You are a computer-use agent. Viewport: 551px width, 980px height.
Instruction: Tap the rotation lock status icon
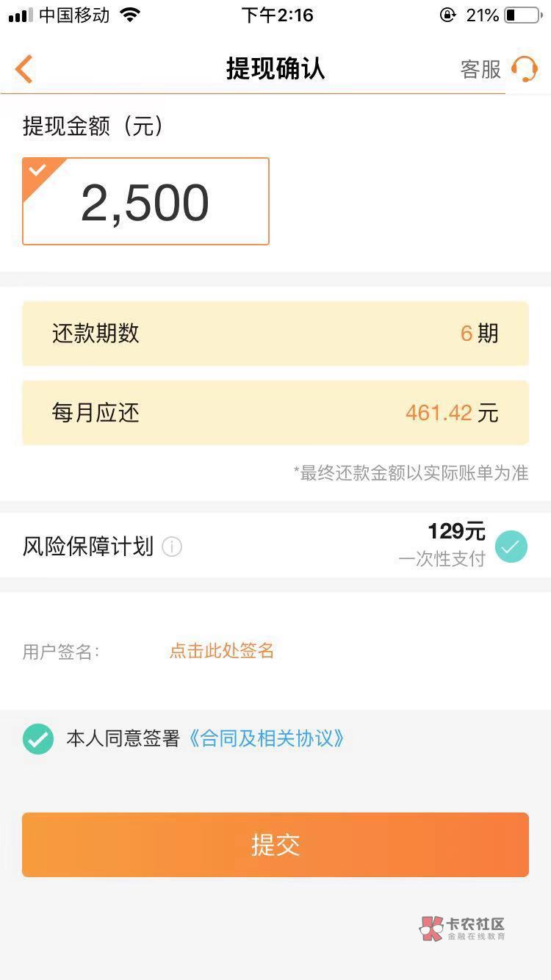tap(447, 15)
